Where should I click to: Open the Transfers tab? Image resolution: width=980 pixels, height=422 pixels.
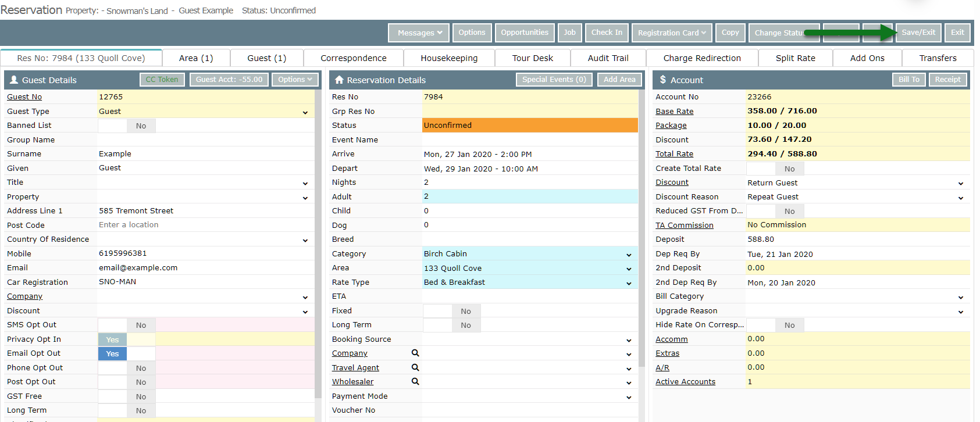coord(938,58)
